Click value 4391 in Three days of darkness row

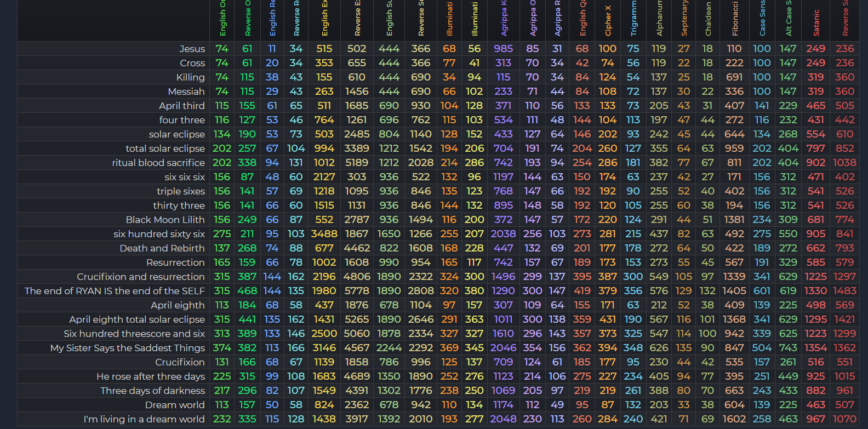[357, 391]
